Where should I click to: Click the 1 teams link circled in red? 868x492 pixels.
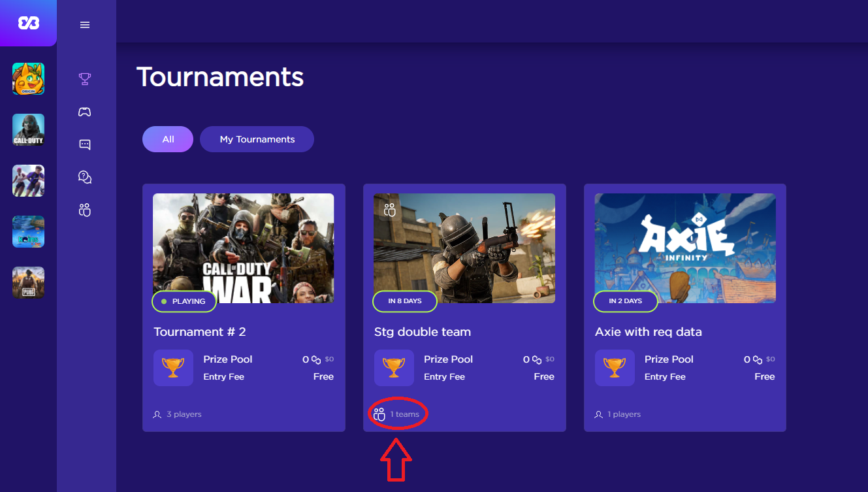[x=398, y=413]
